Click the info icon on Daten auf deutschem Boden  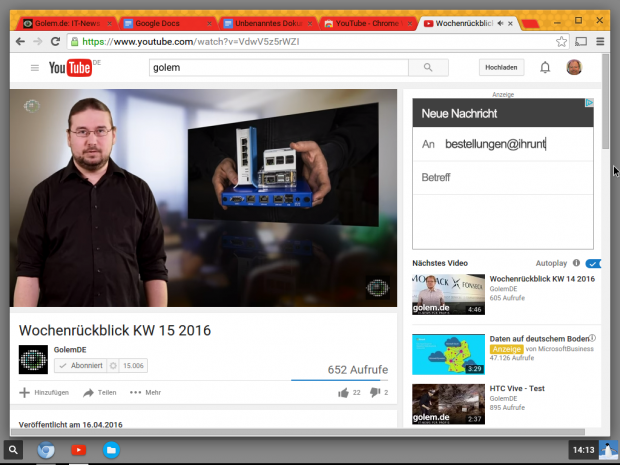592,338
